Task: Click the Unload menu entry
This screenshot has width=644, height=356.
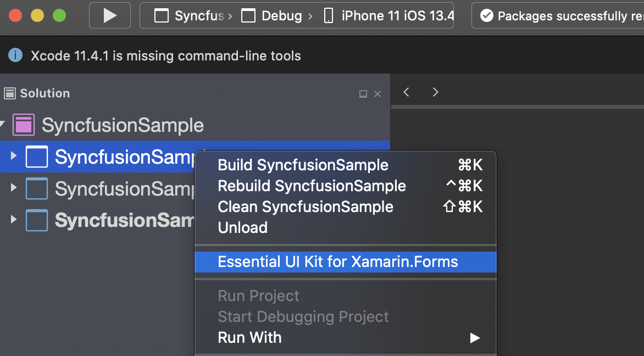Action: pyautogui.click(x=242, y=227)
